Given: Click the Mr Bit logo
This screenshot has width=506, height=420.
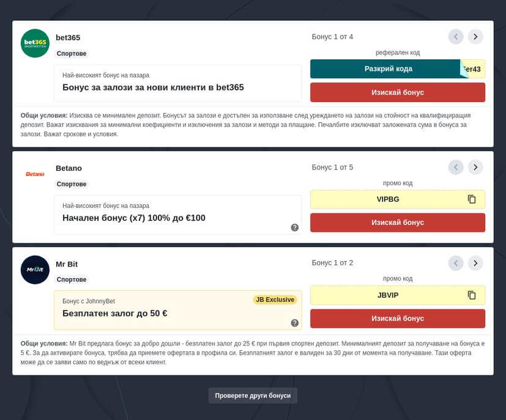Looking at the screenshot, I should (35, 270).
